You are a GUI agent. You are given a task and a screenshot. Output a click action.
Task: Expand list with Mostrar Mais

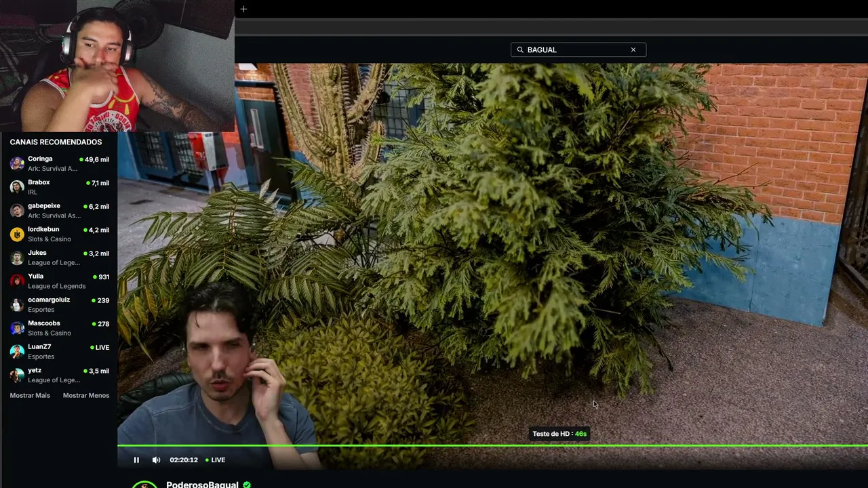tap(30, 395)
